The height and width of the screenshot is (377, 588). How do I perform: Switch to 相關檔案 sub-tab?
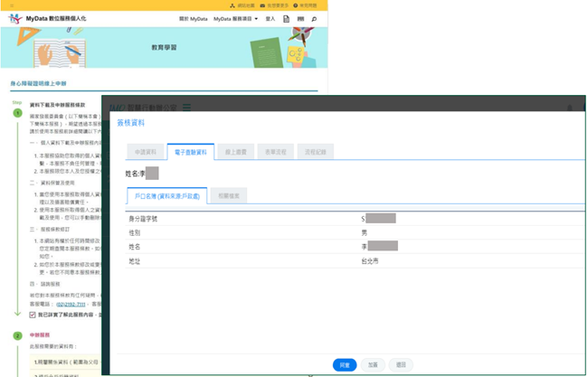(229, 196)
